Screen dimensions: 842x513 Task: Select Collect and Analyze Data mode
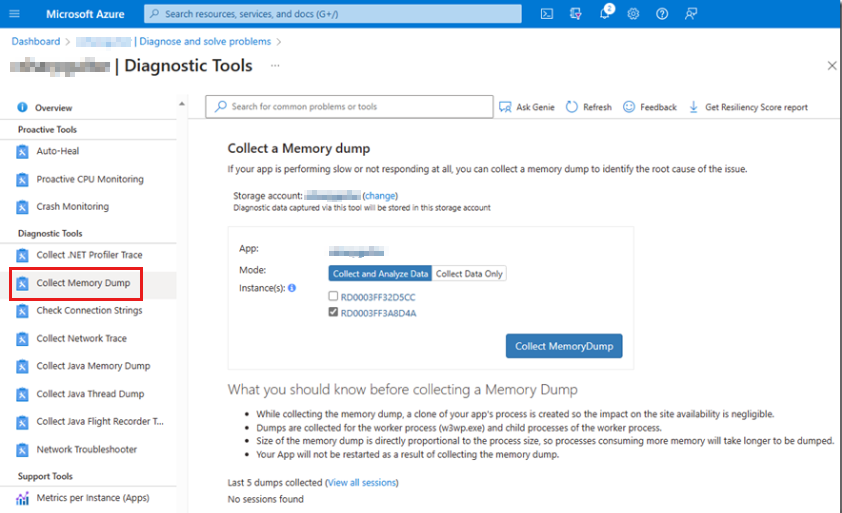point(380,273)
